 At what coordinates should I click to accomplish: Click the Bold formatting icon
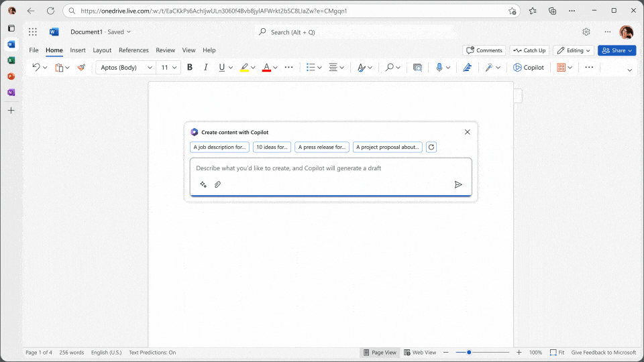(x=190, y=67)
